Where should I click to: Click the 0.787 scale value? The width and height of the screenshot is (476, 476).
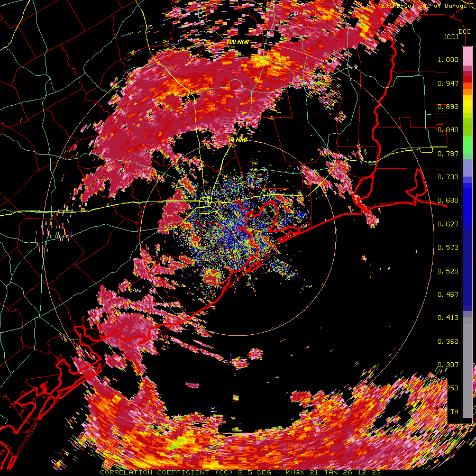click(448, 153)
